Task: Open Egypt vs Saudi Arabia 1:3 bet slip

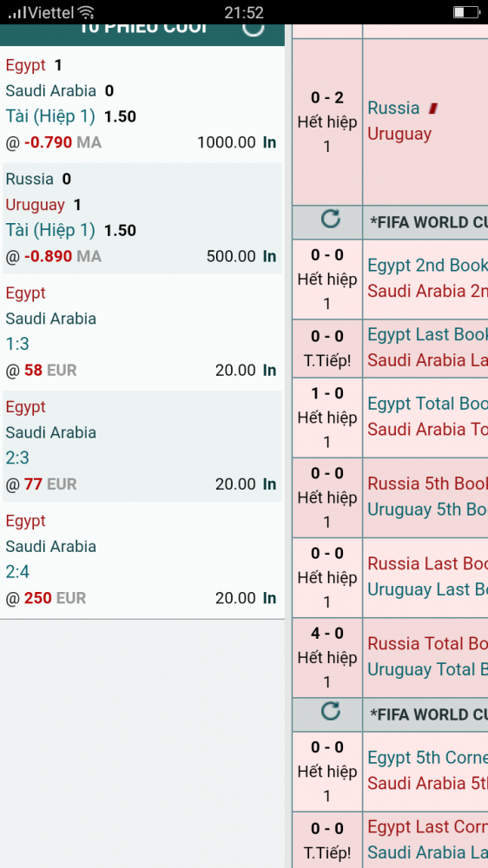Action: [x=142, y=332]
